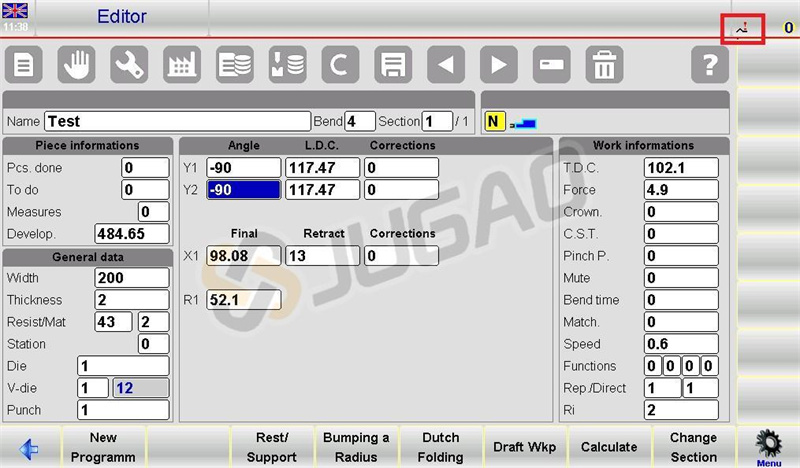The height and width of the screenshot is (468, 800).
Task: Click the UK flag language icon
Action: (x=15, y=10)
